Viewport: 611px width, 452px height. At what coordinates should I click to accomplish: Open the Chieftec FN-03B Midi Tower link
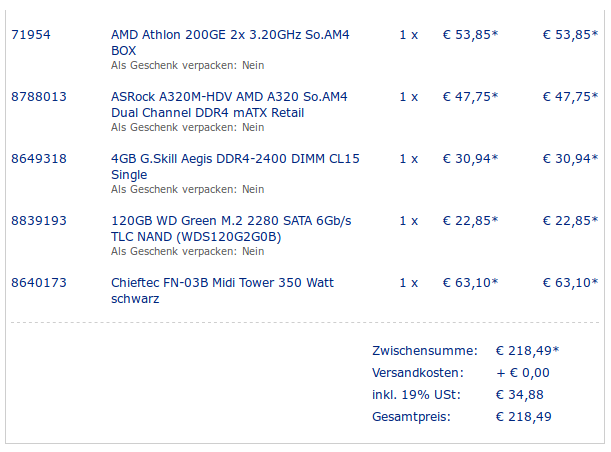pyautogui.click(x=222, y=291)
